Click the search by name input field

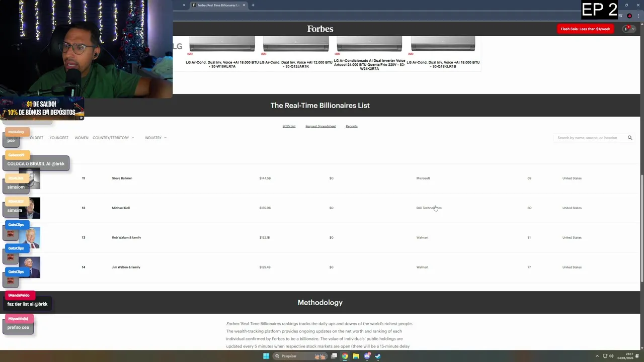click(x=590, y=138)
